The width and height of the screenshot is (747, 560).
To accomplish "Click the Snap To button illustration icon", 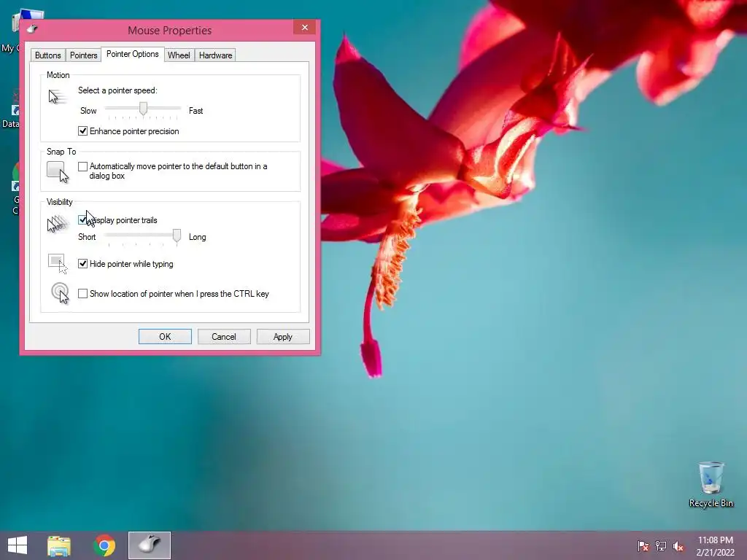I will 58,172.
